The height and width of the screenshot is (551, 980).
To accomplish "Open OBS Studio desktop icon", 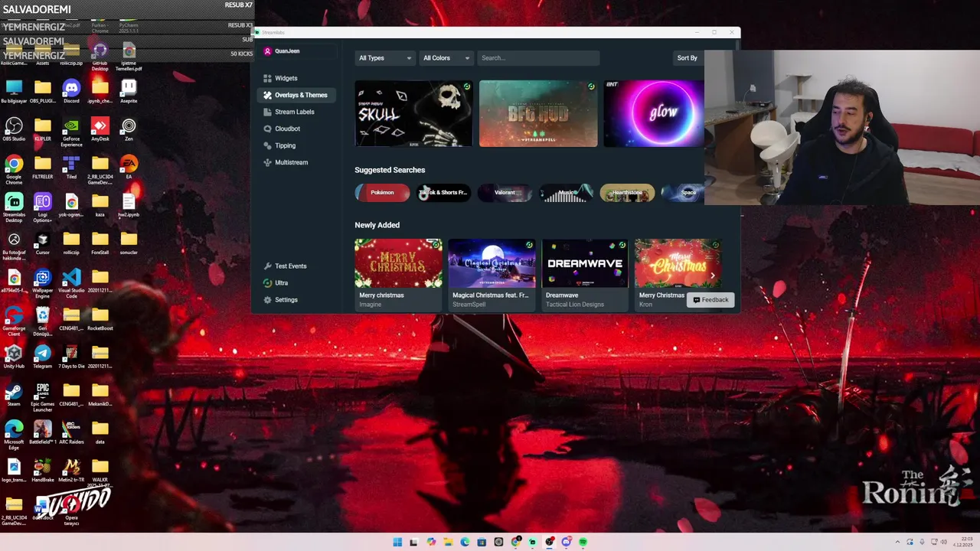I will tap(14, 129).
